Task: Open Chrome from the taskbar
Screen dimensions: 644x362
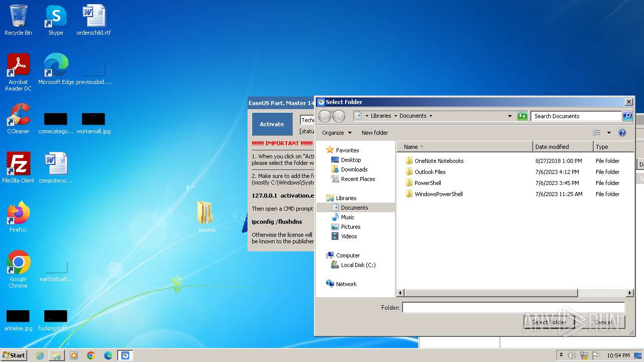Action: point(91,355)
